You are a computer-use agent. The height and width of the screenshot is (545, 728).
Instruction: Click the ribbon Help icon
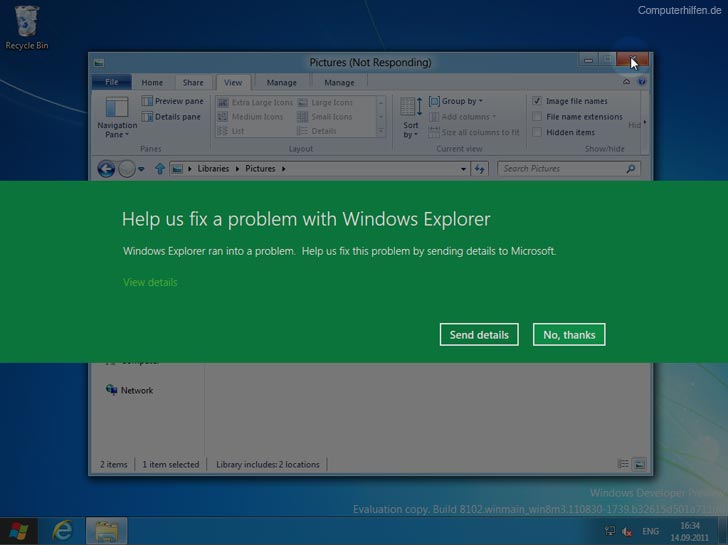pos(642,82)
